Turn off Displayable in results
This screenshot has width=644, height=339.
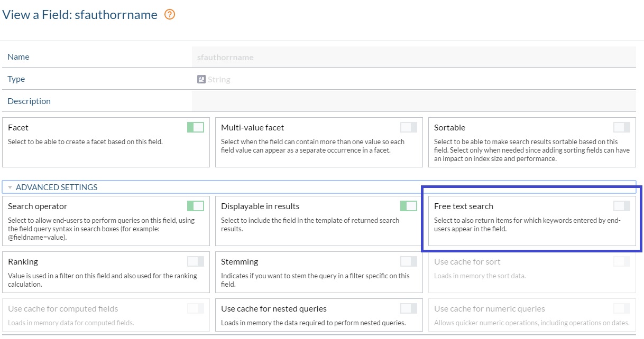(x=408, y=206)
